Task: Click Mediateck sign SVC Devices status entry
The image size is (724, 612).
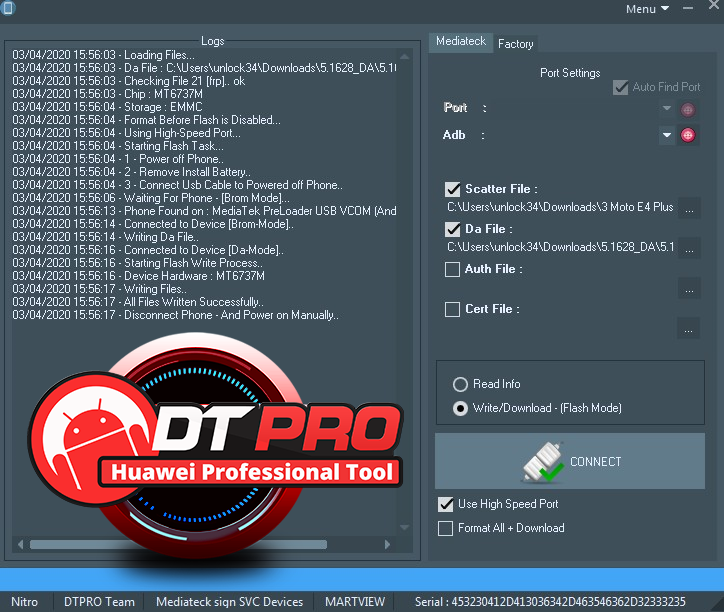Action: pyautogui.click(x=229, y=602)
